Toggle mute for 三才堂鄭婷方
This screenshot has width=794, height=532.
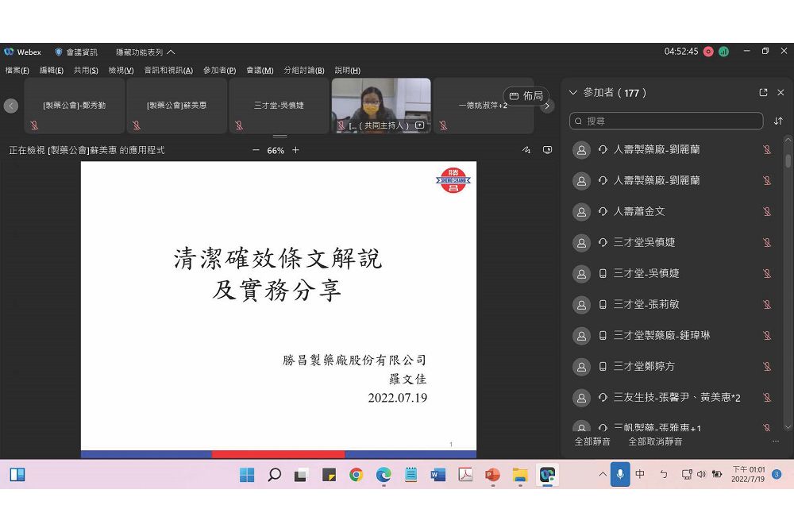click(767, 367)
